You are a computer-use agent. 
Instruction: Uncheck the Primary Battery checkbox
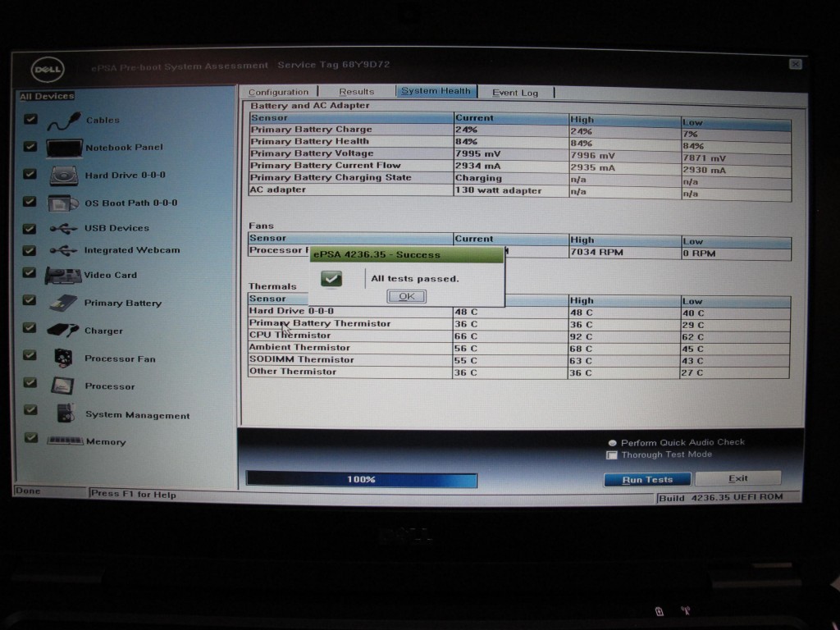click(30, 300)
